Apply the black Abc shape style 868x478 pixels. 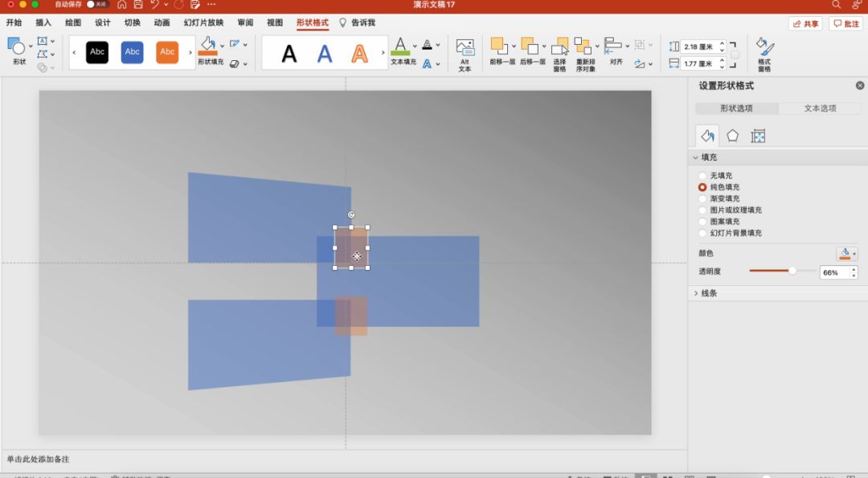point(97,52)
